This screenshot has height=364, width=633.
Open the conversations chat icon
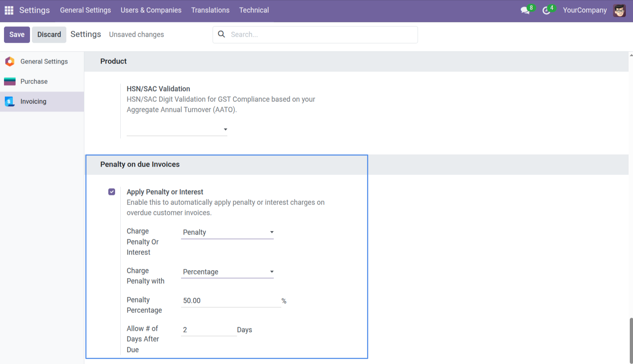(x=525, y=10)
